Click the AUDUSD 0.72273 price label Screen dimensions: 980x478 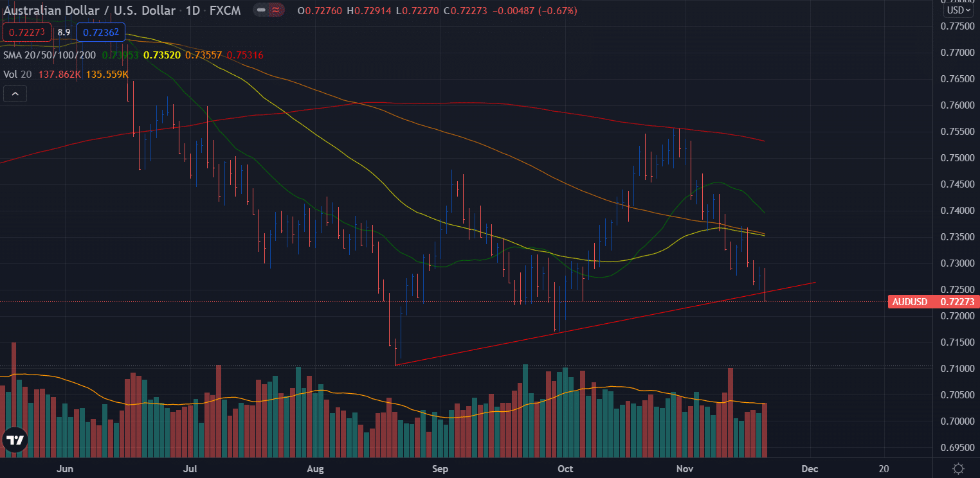coord(932,301)
